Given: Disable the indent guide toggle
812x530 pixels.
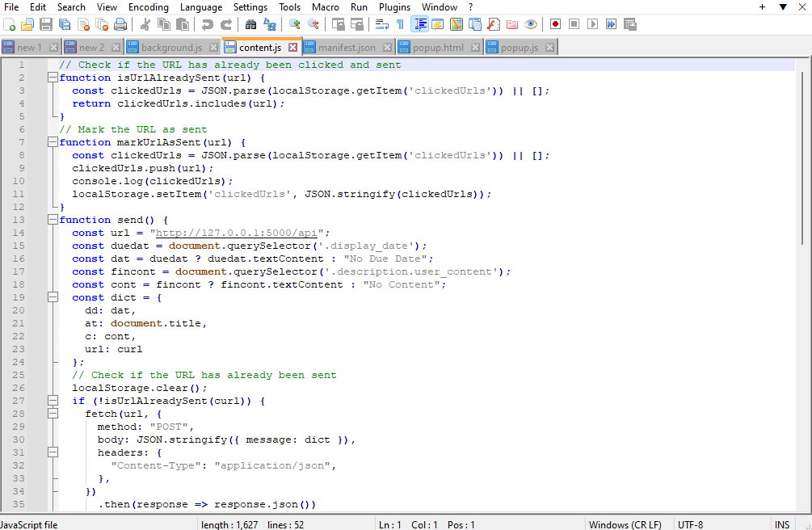Looking at the screenshot, I should [419, 24].
